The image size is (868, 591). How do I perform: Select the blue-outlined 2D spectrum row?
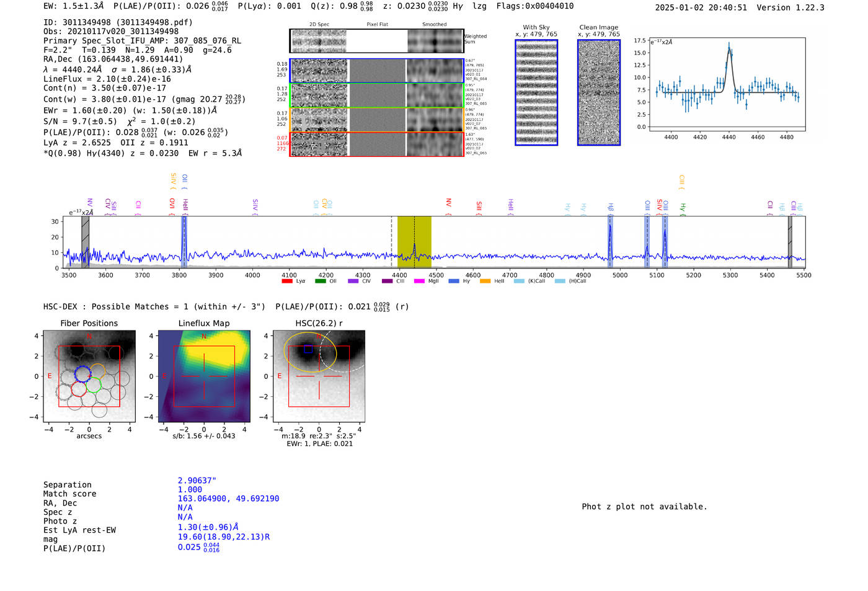[x=376, y=71]
